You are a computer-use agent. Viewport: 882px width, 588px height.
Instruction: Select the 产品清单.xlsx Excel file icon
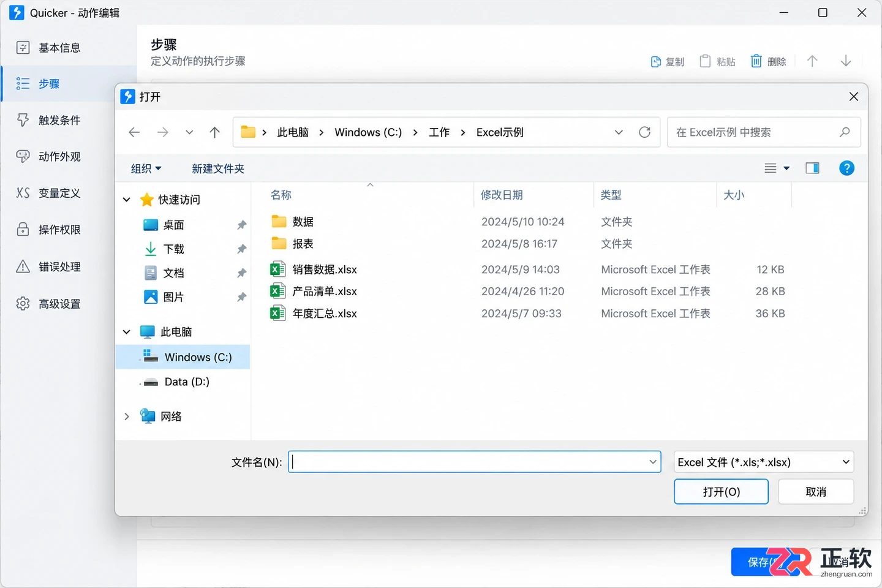point(278,291)
